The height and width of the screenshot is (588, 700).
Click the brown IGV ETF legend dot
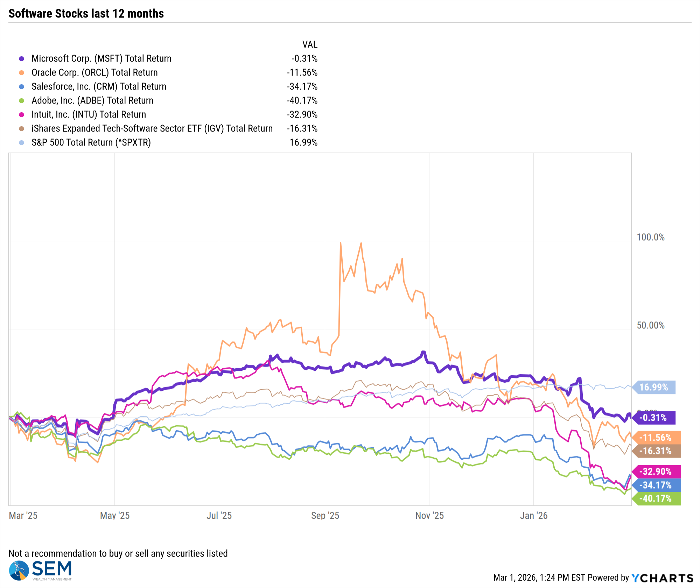tap(21, 129)
